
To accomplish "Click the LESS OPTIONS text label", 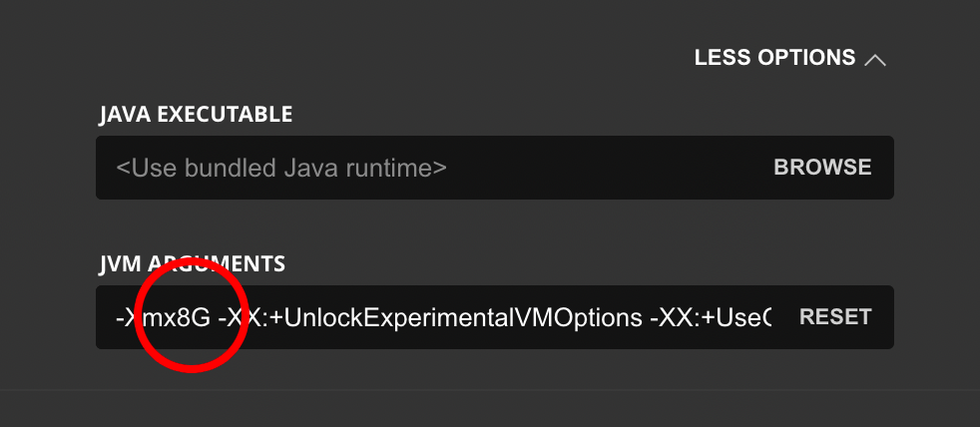I will click(774, 58).
